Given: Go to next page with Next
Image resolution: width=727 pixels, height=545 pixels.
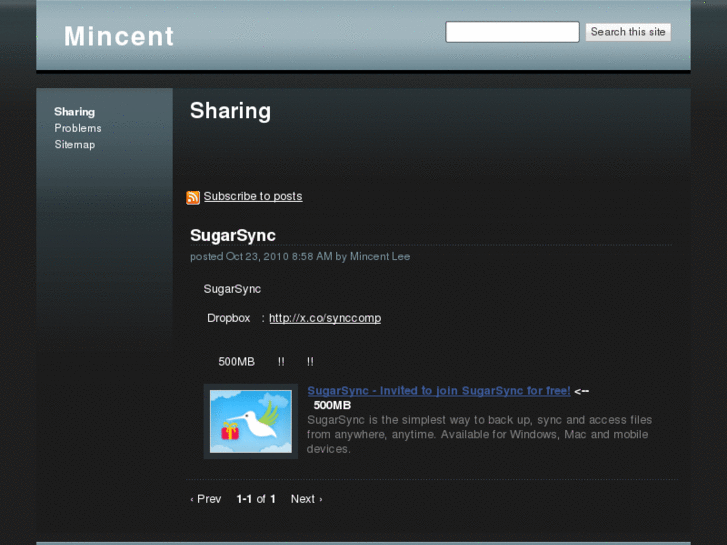Looking at the screenshot, I should click(306, 499).
